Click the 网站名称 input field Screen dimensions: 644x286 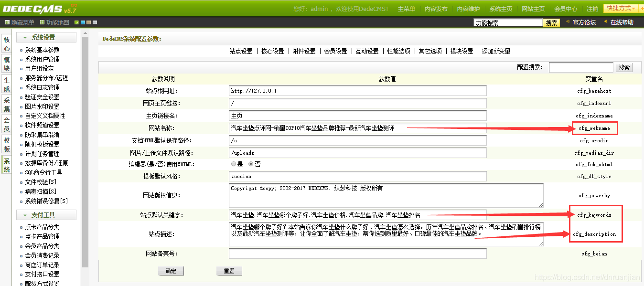358,128
